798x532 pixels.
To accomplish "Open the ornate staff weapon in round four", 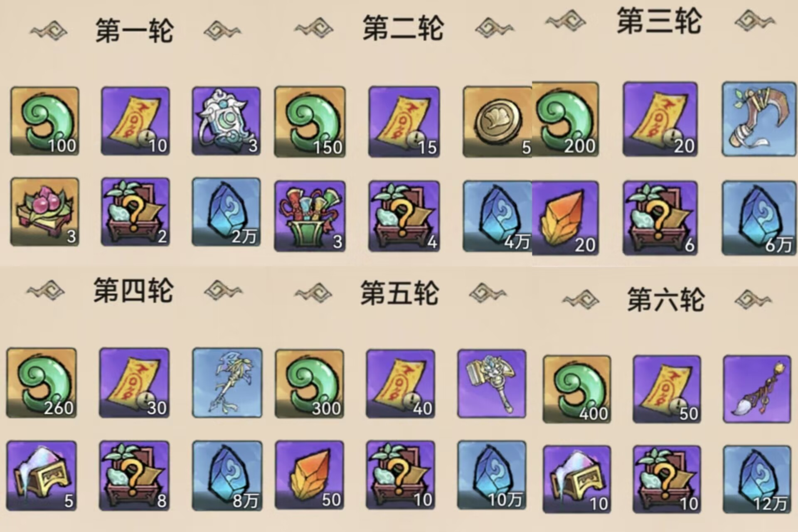I will [227, 383].
